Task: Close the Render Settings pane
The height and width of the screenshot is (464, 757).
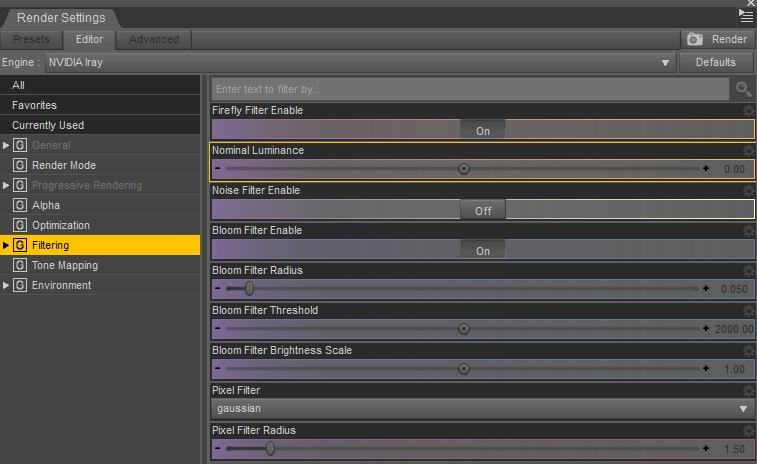Action: (x=751, y=3)
